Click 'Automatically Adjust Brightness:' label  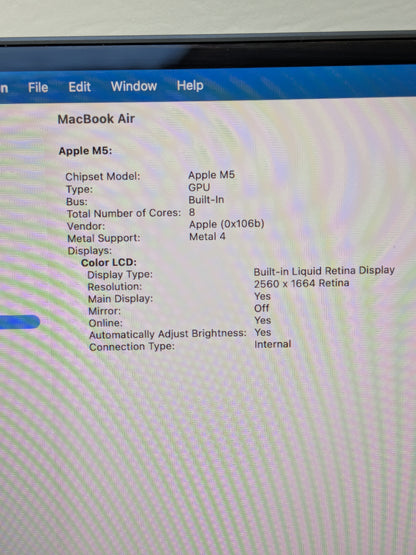pos(168,334)
